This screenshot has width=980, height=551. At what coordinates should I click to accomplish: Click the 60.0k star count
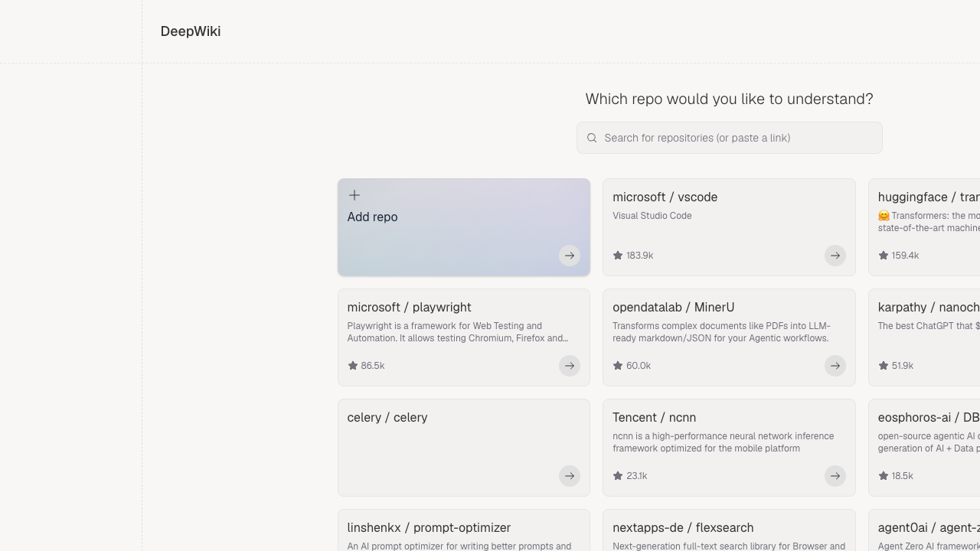639,366
